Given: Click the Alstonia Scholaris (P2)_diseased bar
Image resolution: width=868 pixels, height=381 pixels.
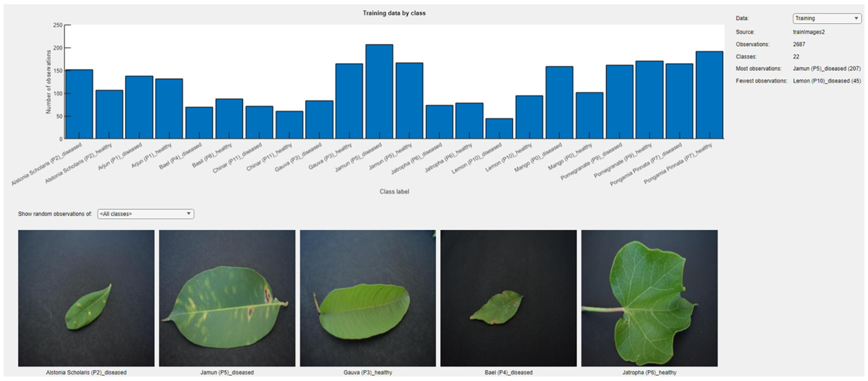Looking at the screenshot, I should coord(79,104).
